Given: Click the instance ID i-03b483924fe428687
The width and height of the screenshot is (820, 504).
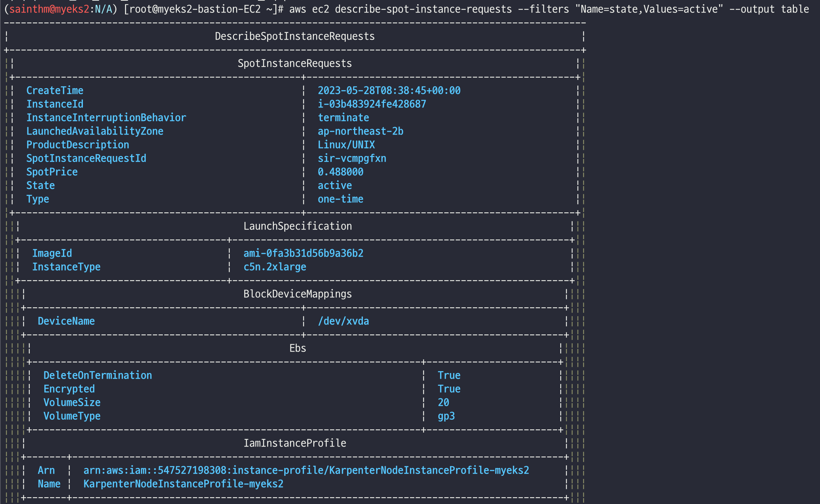Looking at the screenshot, I should tap(372, 104).
